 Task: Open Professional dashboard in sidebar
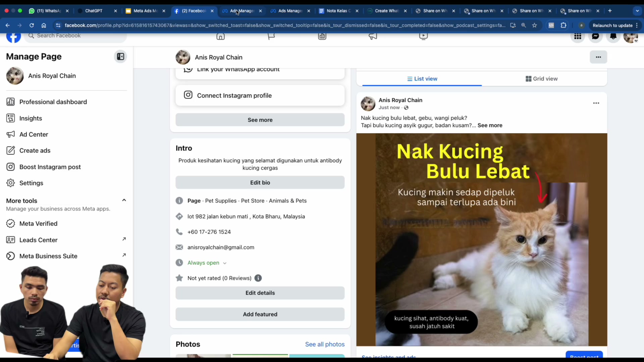click(x=53, y=102)
